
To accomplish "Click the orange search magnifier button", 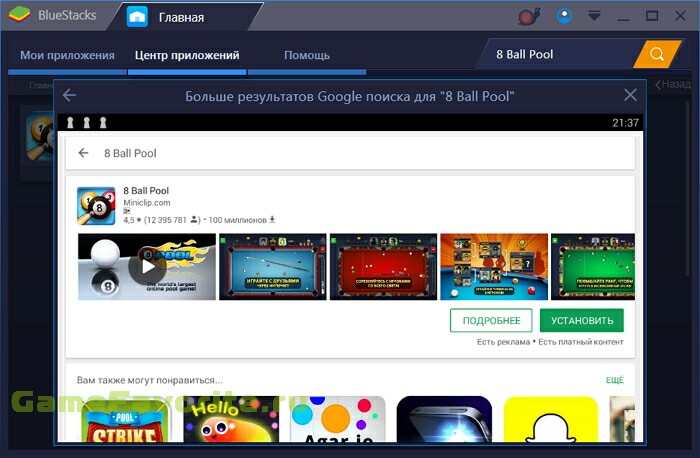I will [x=657, y=54].
